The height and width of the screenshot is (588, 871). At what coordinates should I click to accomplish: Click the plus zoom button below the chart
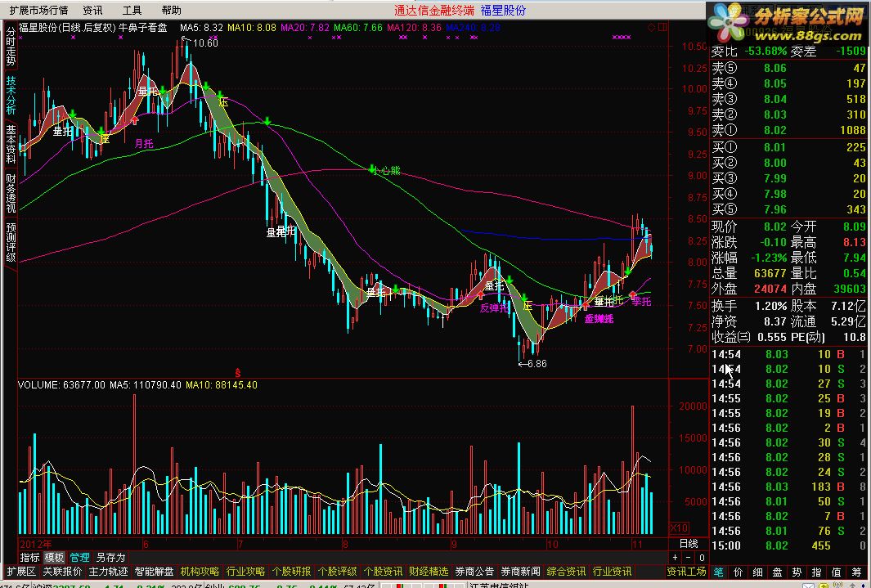click(676, 558)
